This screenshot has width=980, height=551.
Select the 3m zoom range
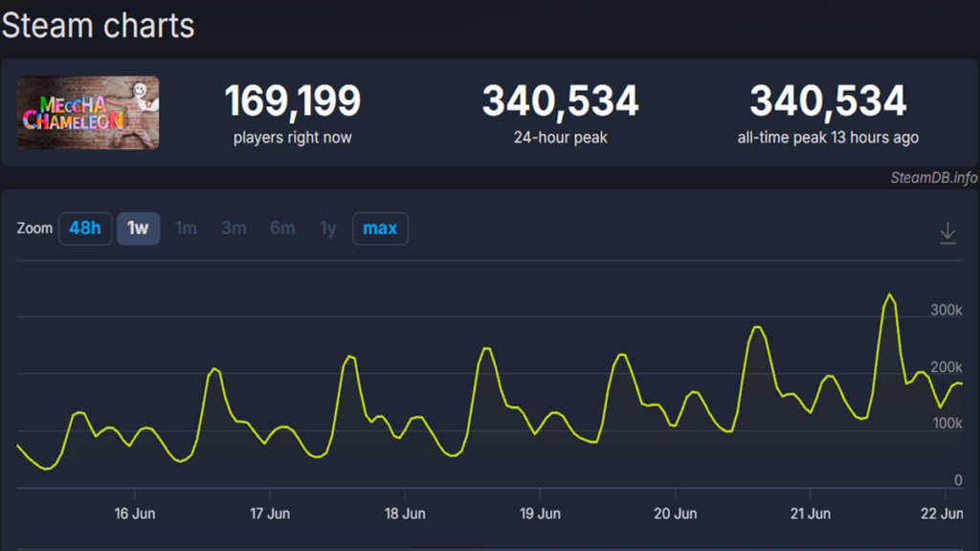[234, 229]
